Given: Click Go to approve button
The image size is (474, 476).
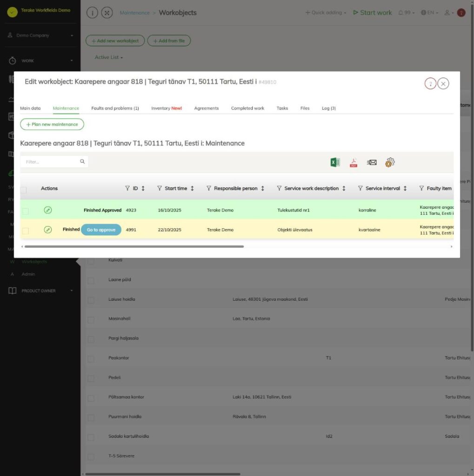Looking at the screenshot, I should click(101, 230).
